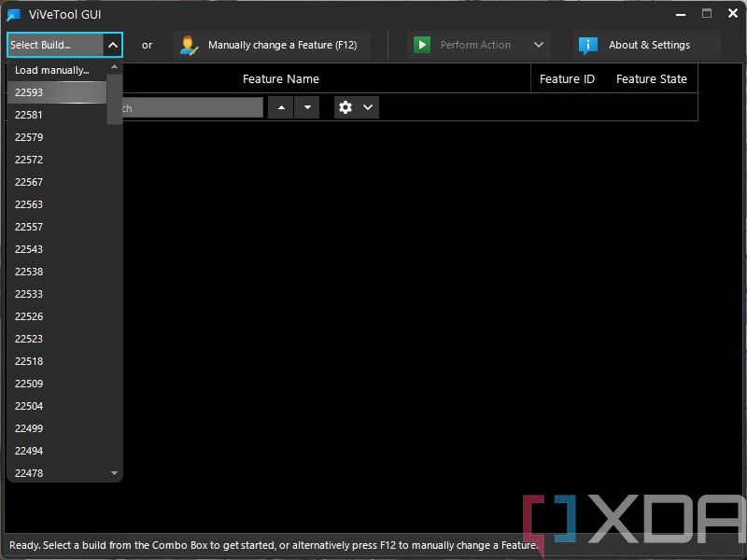Choose build 22533 from the list
The height and width of the screenshot is (560, 747).
pos(57,294)
